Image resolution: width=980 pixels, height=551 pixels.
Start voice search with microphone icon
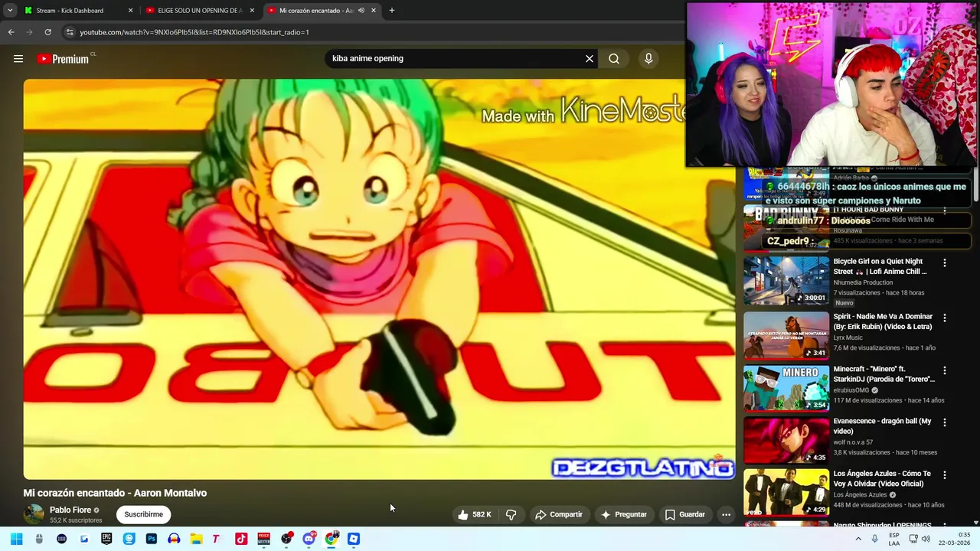[x=648, y=59]
